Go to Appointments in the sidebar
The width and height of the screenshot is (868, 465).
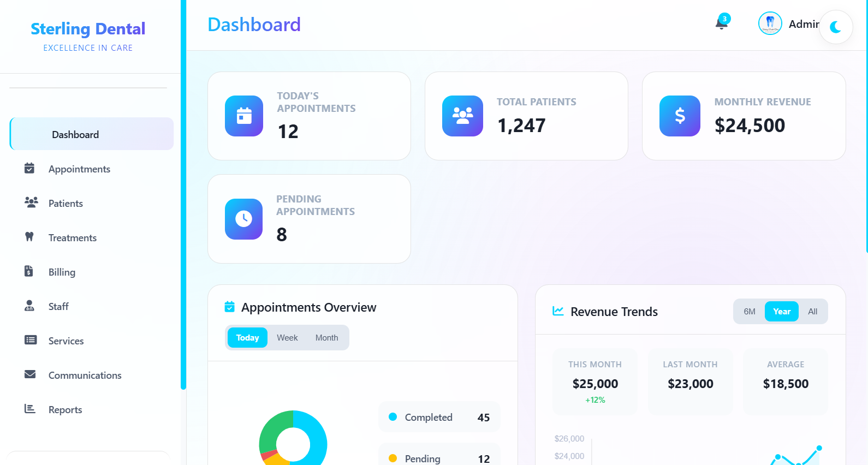(x=92, y=169)
